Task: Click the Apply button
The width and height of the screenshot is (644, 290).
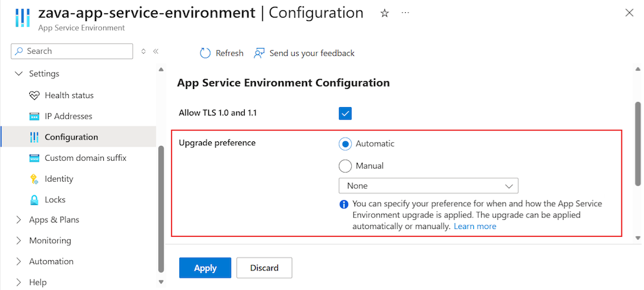Action: 204,267
